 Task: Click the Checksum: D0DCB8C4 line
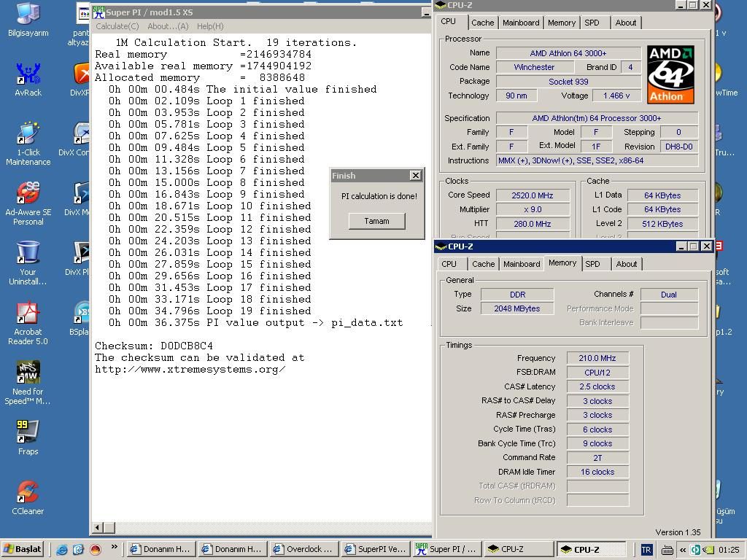tap(154, 346)
